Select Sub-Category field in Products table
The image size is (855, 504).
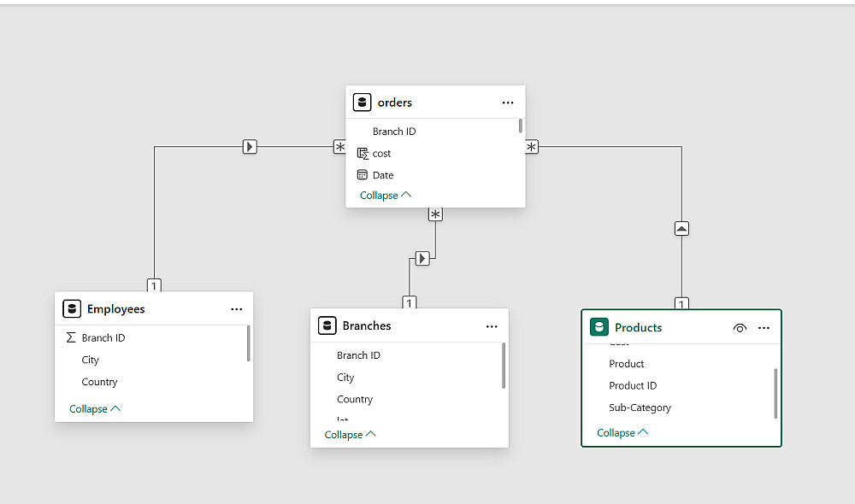coord(640,407)
